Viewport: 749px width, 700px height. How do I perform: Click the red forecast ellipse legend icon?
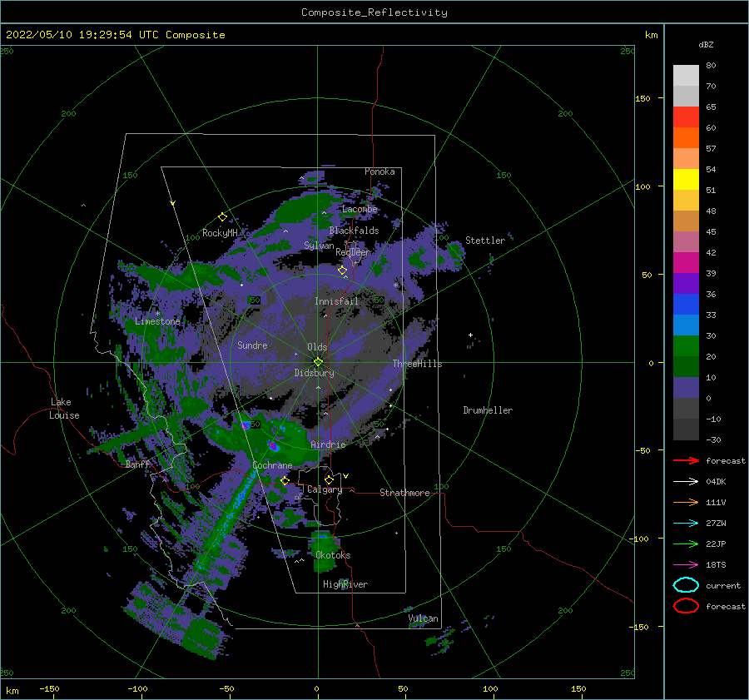pos(686,606)
